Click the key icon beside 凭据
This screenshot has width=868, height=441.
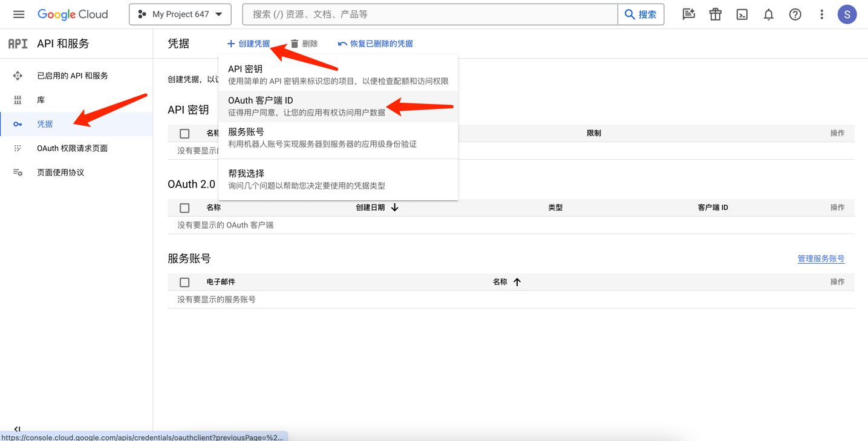18,124
